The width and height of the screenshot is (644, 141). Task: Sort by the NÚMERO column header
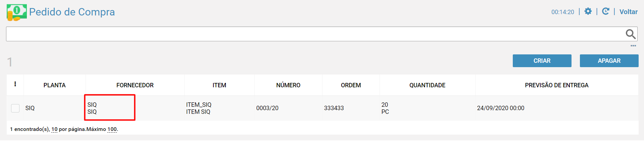pos(288,85)
